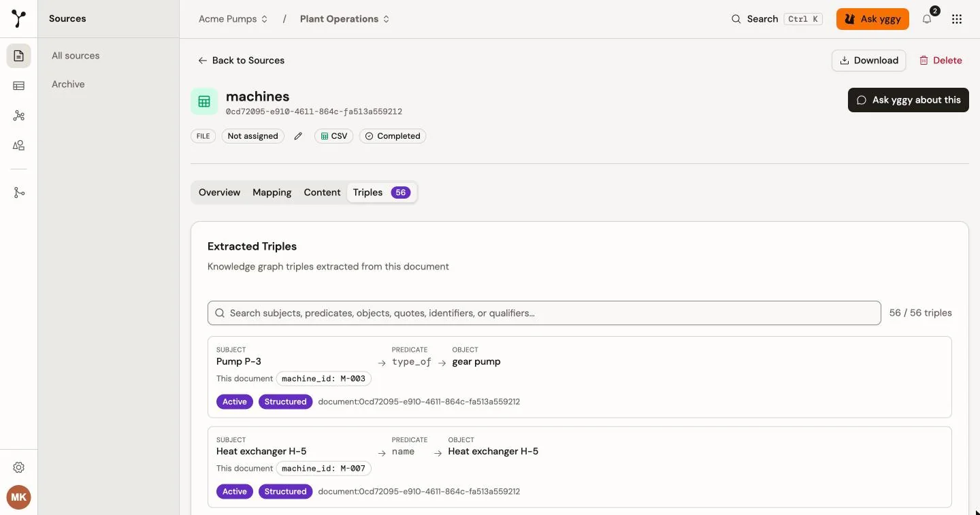
Task: Click the search magnifier icon in top bar
Action: tap(736, 19)
